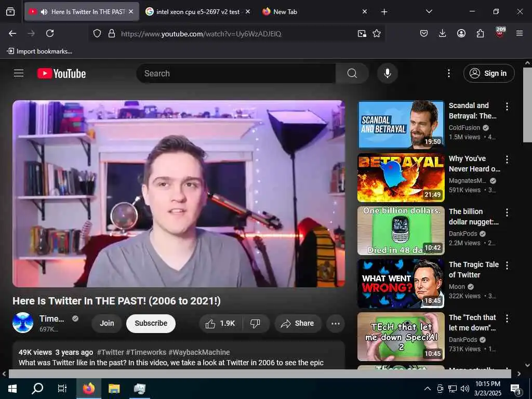
Task: Go to the YouTube home logo
Action: point(61,74)
